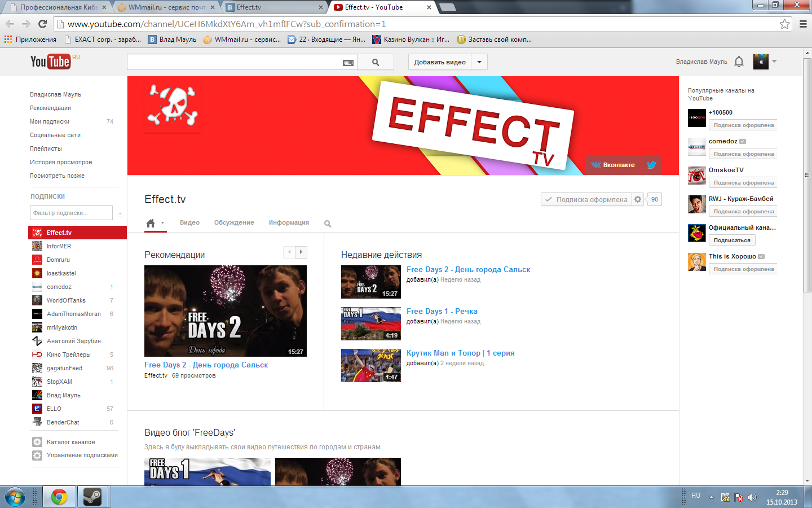812x508 pixels.
Task: Click +100500 channel avatar
Action: pos(697,118)
